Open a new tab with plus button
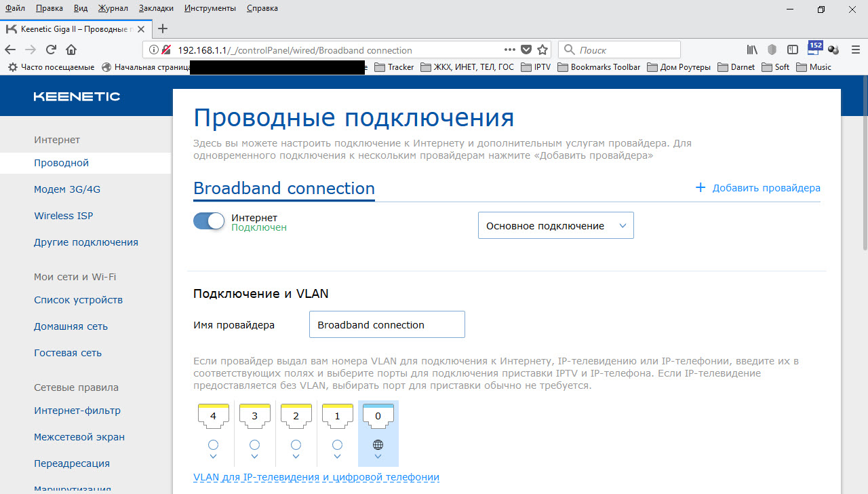 tap(162, 28)
